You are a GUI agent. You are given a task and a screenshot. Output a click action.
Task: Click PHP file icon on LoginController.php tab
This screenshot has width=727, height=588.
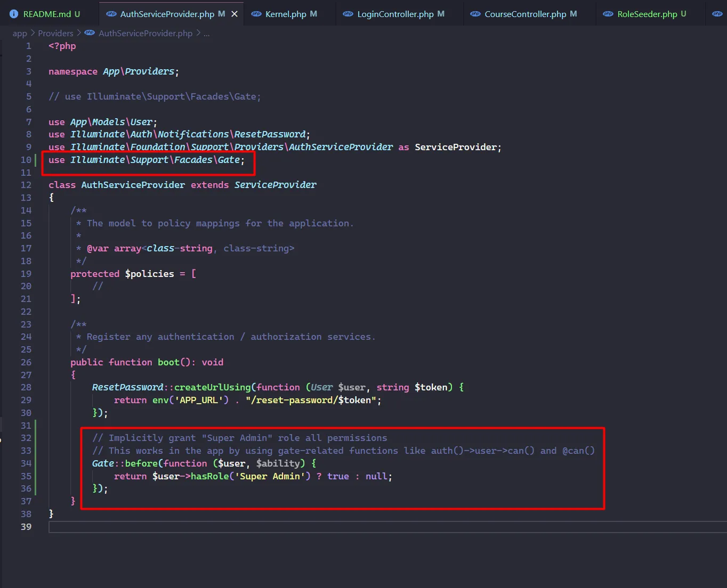pos(348,14)
